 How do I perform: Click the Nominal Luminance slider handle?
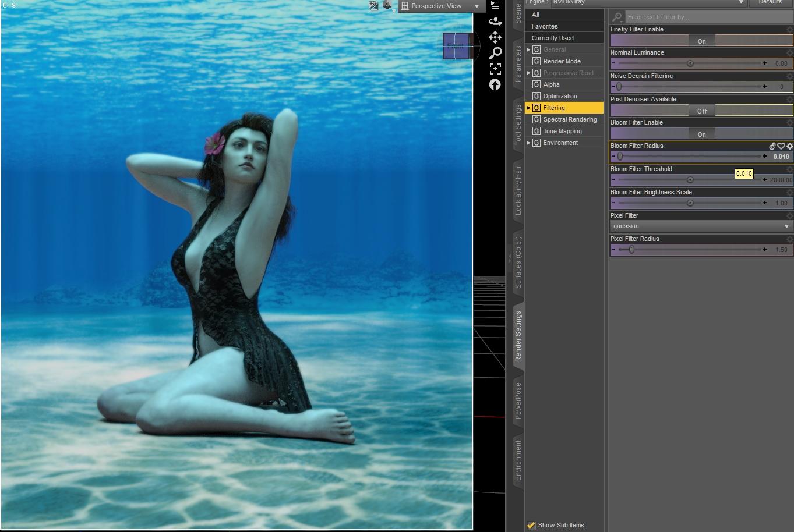click(x=690, y=63)
